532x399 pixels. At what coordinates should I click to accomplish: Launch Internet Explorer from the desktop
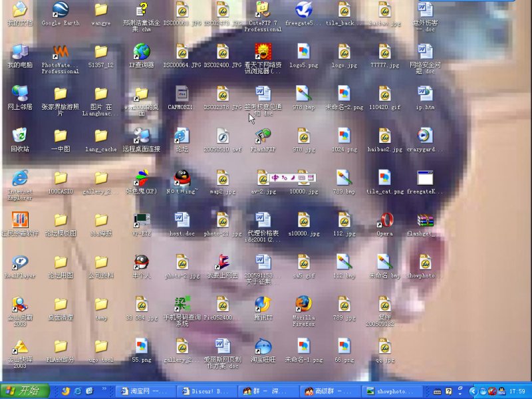pos(18,180)
